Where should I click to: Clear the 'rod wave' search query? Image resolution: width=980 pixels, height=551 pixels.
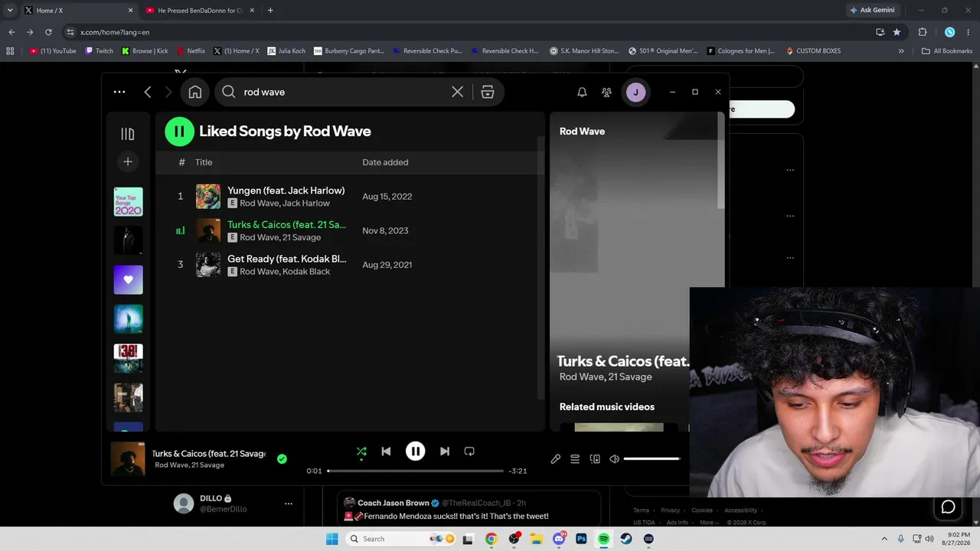tap(457, 92)
